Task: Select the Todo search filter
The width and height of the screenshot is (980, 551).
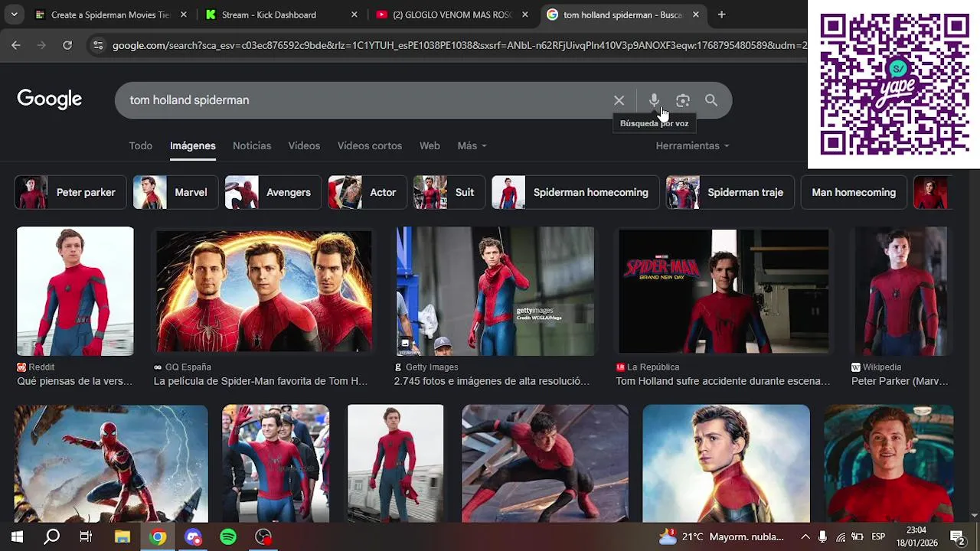Action: [141, 145]
